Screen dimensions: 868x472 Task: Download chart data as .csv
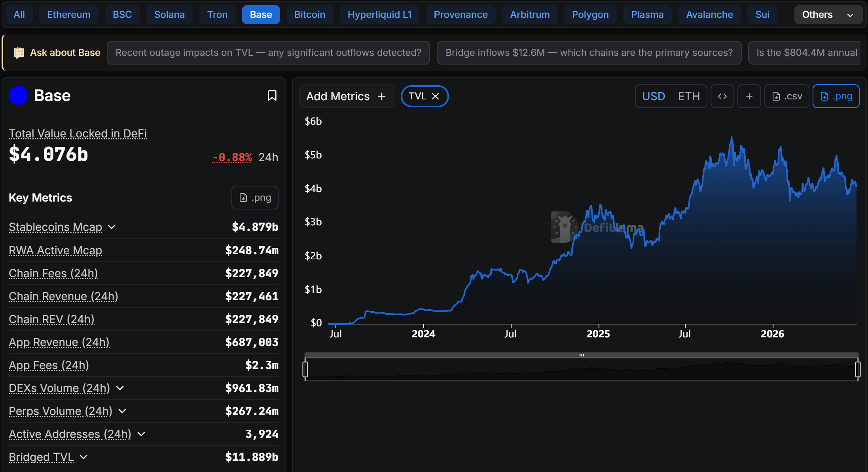(787, 96)
